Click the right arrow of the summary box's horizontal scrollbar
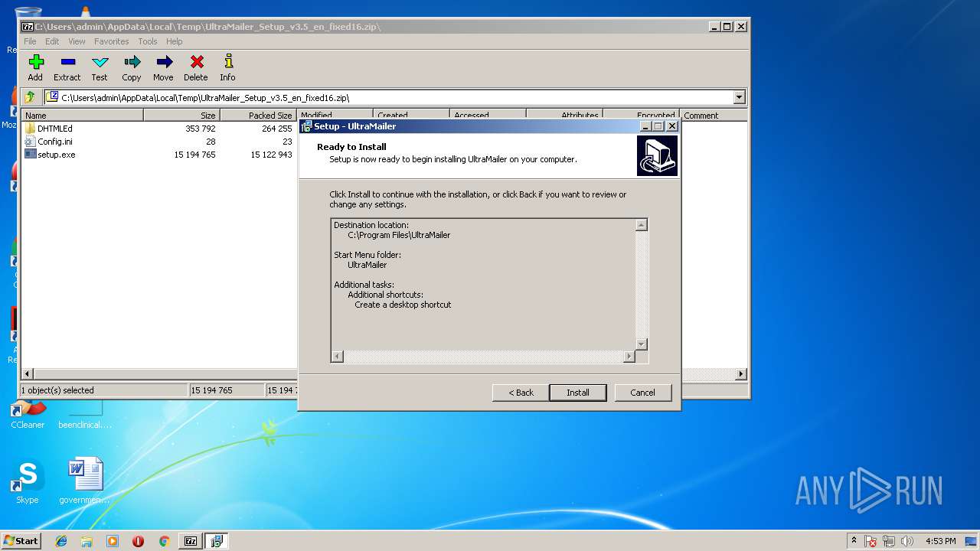 click(629, 357)
